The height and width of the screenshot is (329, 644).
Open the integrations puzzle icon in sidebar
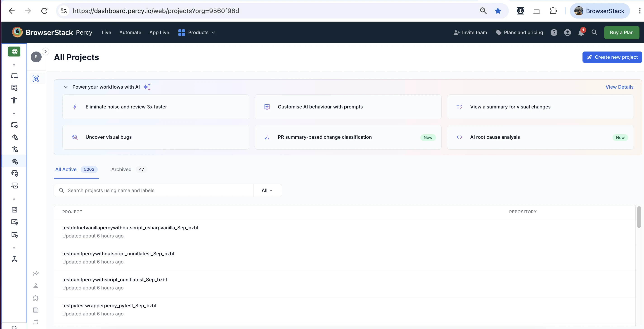[x=36, y=298]
